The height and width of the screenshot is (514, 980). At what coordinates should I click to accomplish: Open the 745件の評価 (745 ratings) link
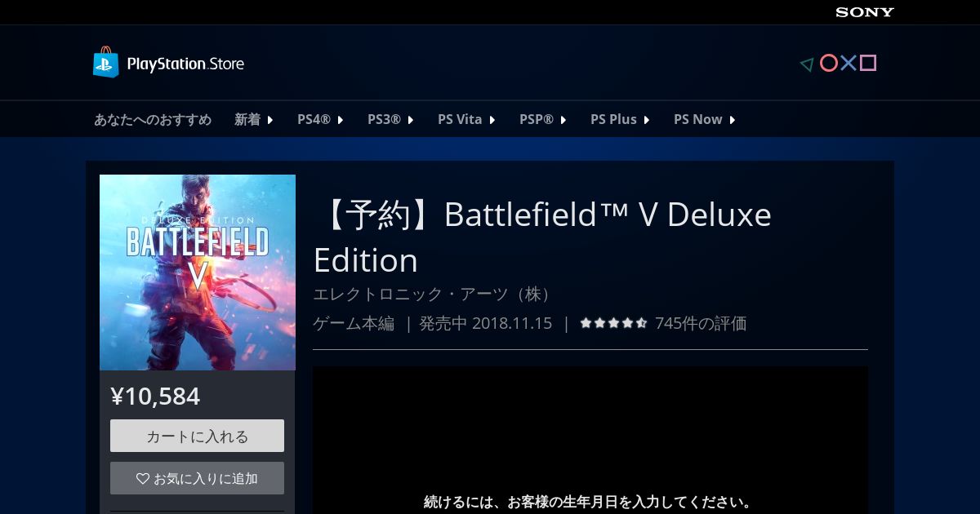pos(701,323)
